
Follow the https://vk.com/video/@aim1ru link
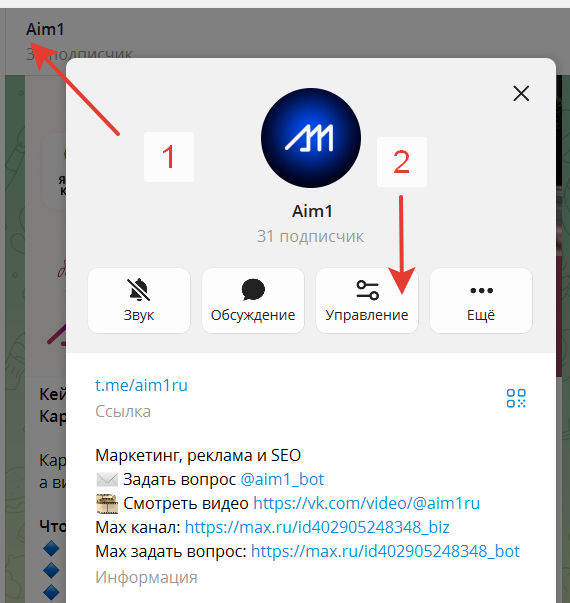tap(367, 503)
